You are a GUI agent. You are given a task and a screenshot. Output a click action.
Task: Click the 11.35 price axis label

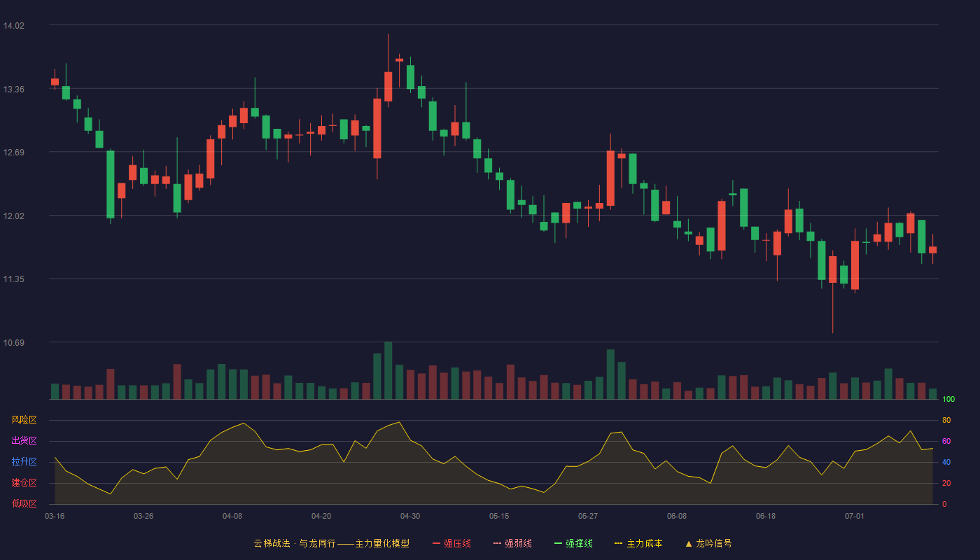[x=13, y=279]
